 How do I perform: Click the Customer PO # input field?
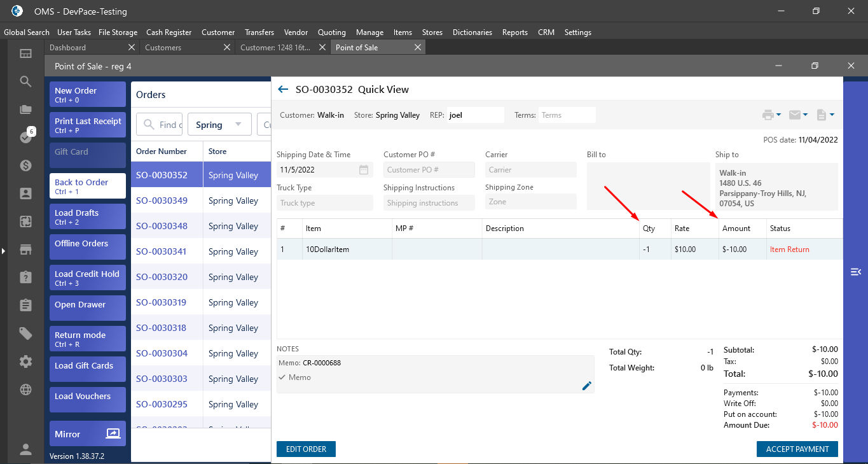(429, 170)
